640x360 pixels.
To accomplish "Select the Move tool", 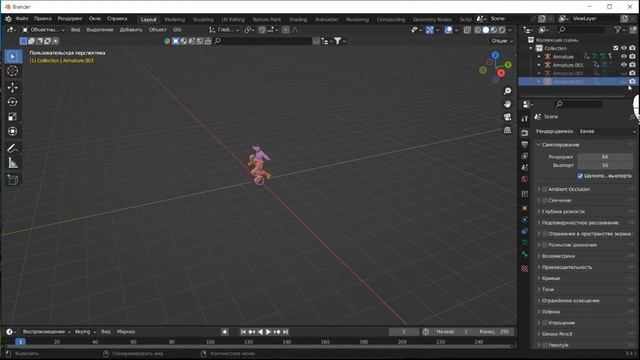I will click(13, 87).
